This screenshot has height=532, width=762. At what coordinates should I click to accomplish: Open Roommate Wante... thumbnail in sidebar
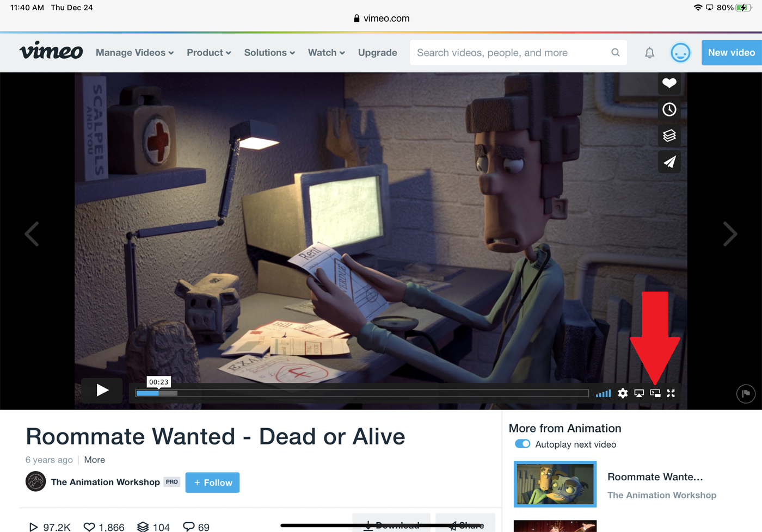pyautogui.click(x=555, y=484)
